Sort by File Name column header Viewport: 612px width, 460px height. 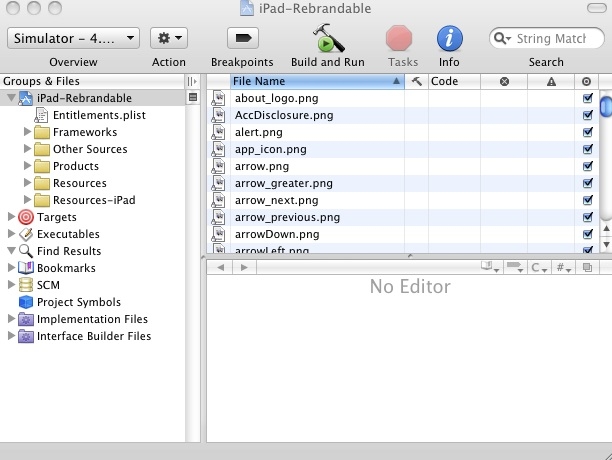[310, 81]
